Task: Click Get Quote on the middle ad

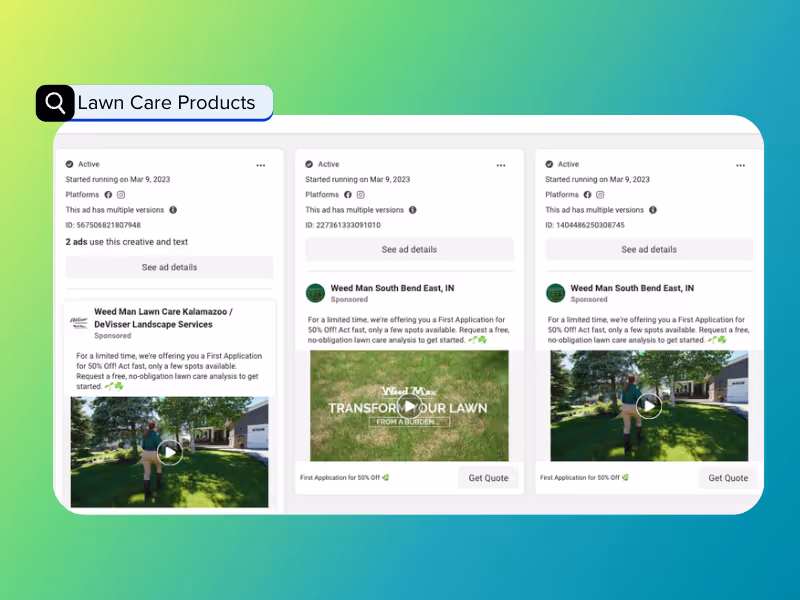Action: click(488, 478)
